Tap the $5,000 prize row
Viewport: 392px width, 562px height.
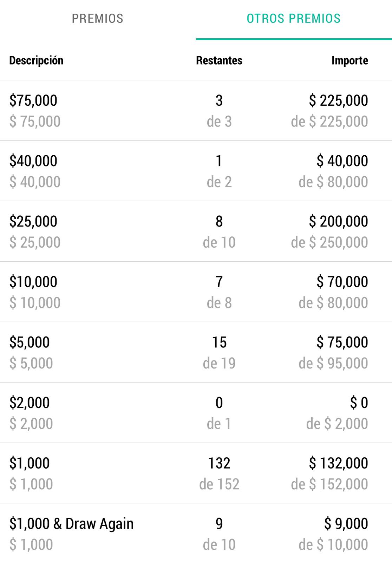click(196, 352)
